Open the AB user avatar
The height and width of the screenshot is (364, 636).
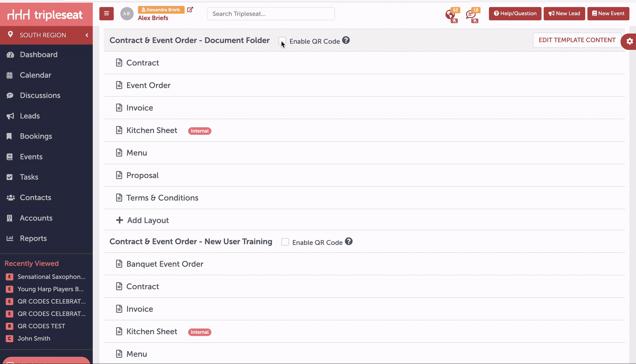126,14
